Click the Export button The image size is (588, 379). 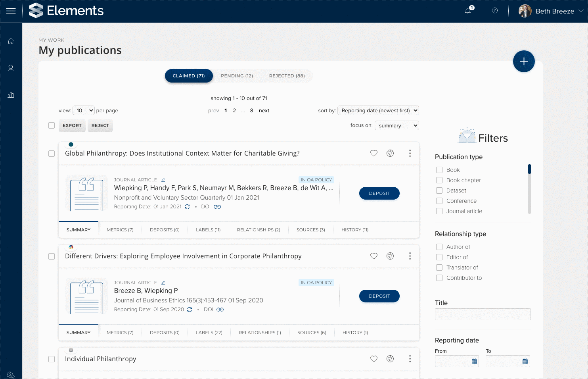(72, 125)
